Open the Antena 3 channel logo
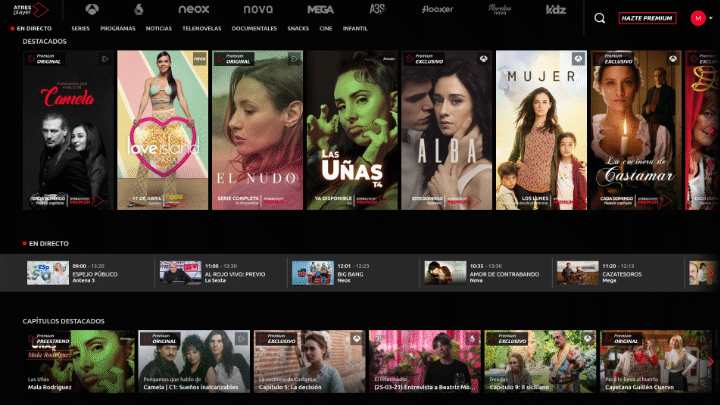The width and height of the screenshot is (720, 405). (x=92, y=9)
